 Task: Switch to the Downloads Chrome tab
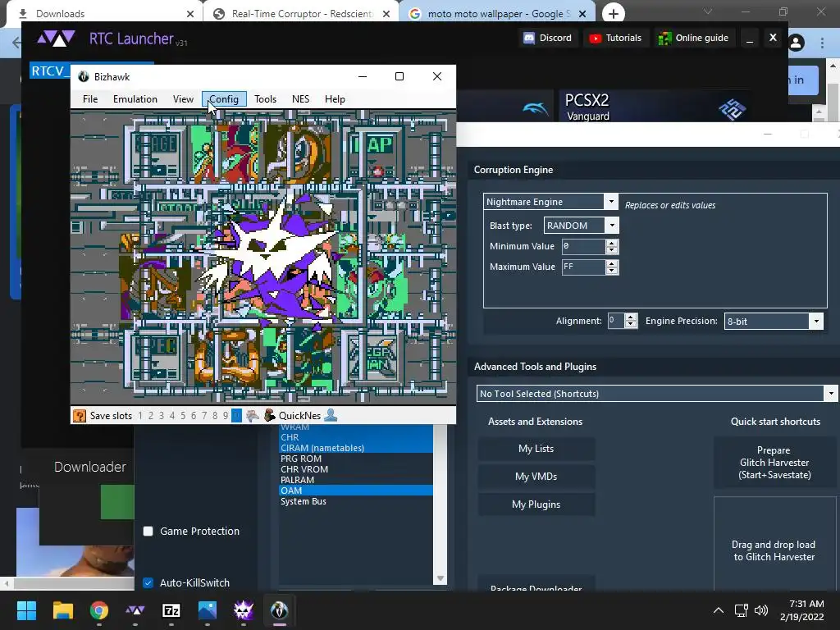[x=105, y=13]
